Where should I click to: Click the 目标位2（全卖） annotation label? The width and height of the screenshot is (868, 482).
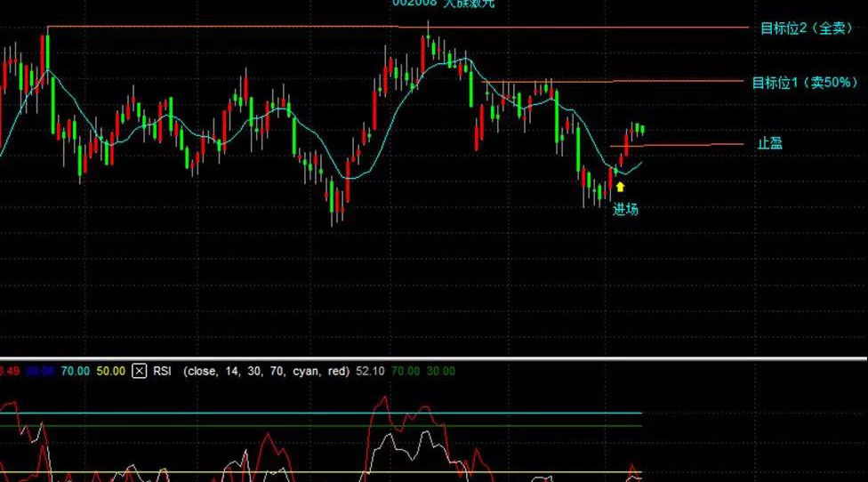[x=807, y=28]
